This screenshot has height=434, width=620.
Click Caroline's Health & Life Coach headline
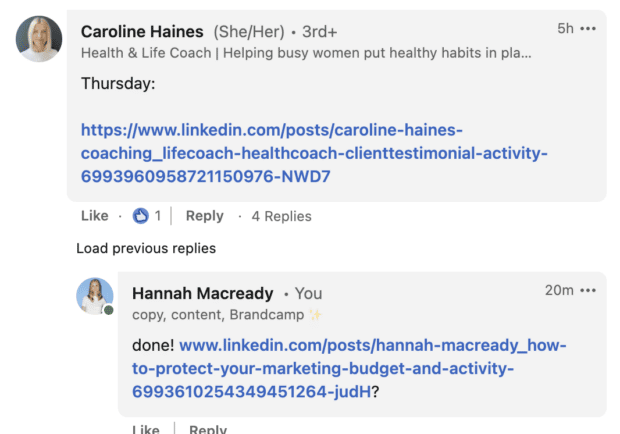point(305,52)
